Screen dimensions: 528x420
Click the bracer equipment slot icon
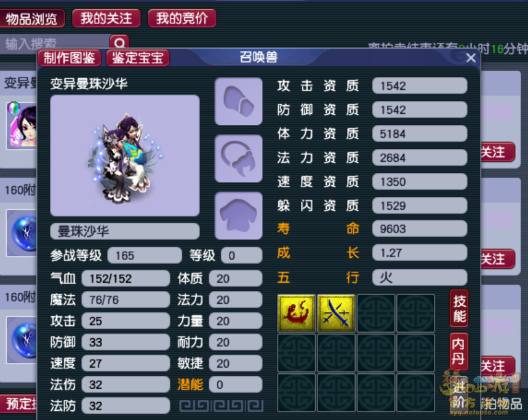[x=238, y=101]
